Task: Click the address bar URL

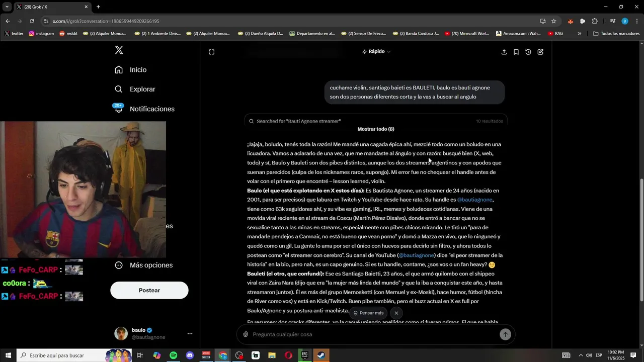Action: [106, 21]
